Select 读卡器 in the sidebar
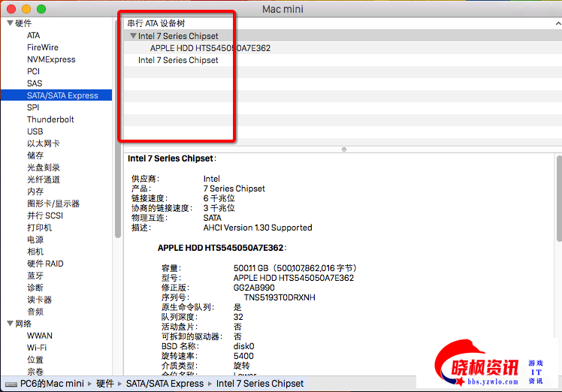 pos(39,300)
